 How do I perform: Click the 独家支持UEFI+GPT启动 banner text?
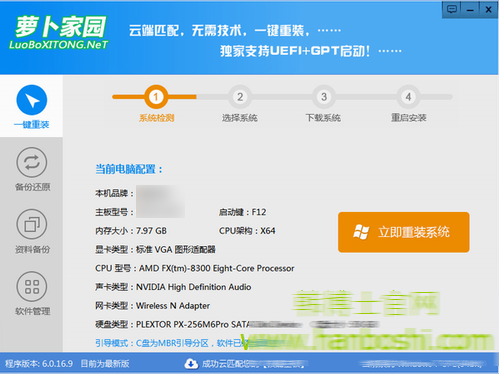coord(295,51)
